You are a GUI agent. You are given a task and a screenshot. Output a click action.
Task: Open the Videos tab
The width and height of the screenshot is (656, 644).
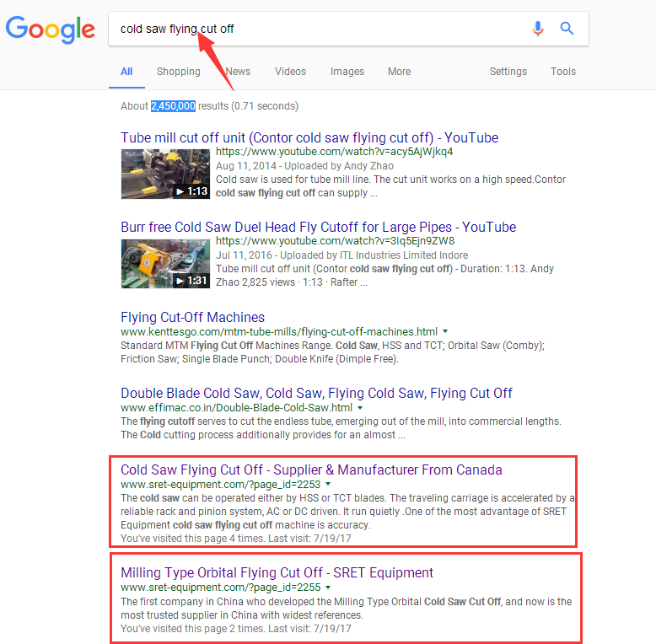(x=290, y=72)
